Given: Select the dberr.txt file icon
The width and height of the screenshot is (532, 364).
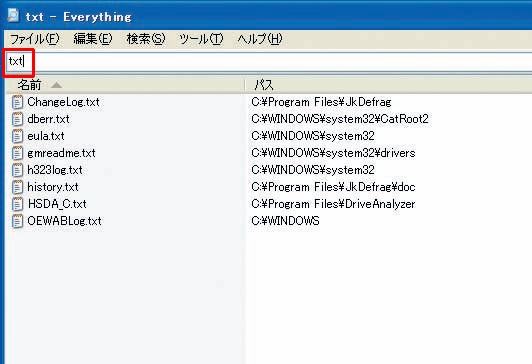Looking at the screenshot, I should pyautogui.click(x=17, y=119).
